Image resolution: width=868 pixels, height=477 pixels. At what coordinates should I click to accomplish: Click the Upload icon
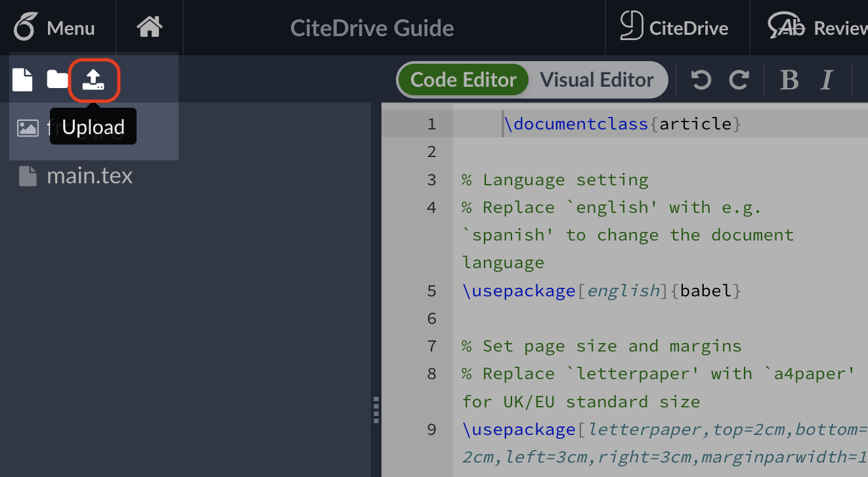click(x=94, y=80)
